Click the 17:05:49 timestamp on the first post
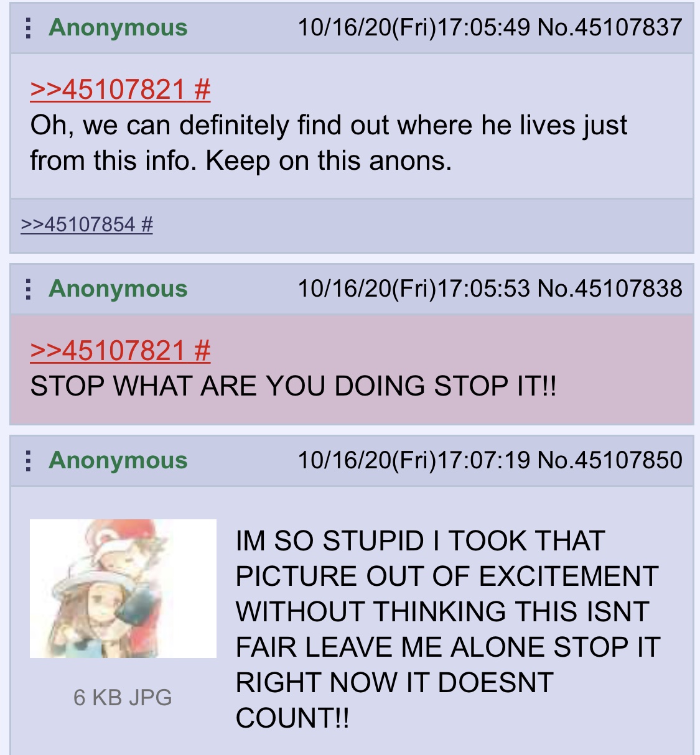The image size is (700, 755). 484,27
